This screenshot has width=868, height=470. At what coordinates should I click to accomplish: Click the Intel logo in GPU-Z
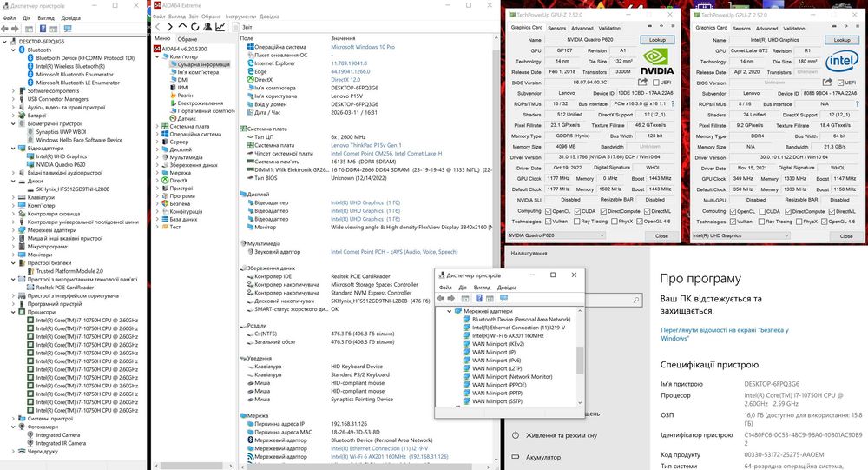tap(841, 61)
